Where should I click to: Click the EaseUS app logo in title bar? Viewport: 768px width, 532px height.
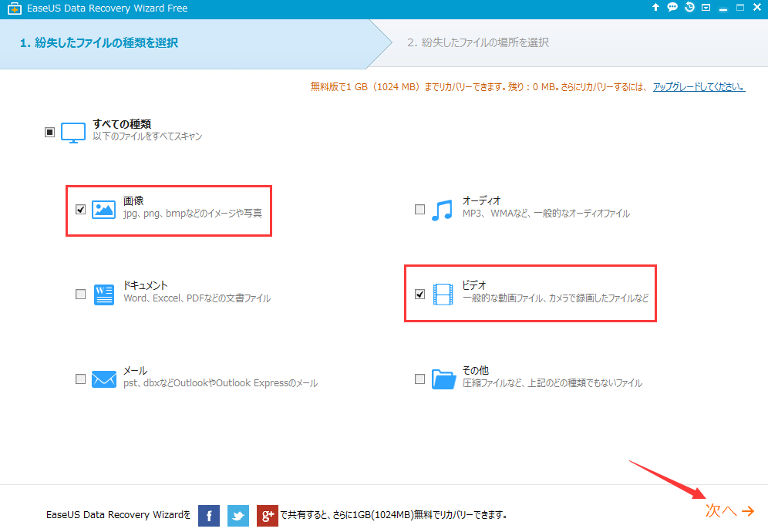coord(14,8)
